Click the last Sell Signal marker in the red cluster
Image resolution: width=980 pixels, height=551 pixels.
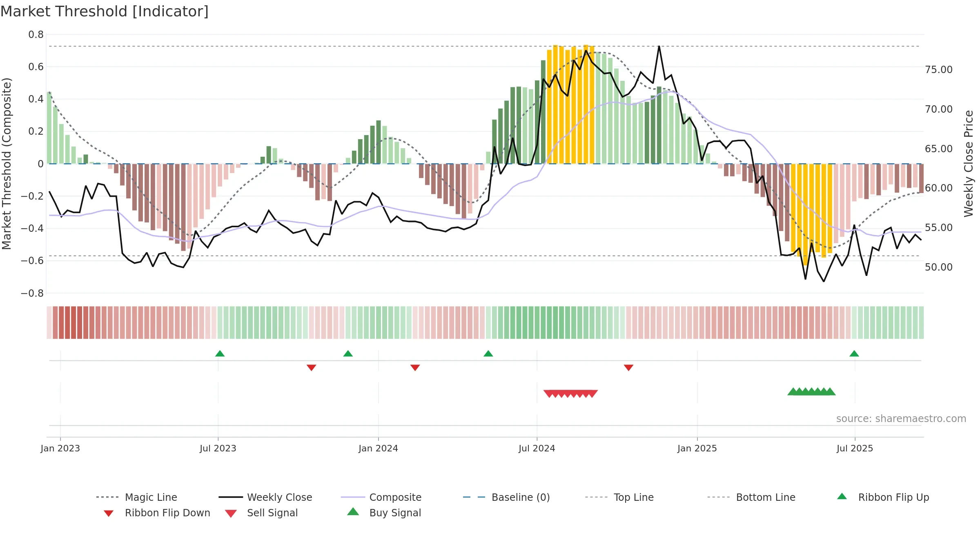tap(592, 393)
